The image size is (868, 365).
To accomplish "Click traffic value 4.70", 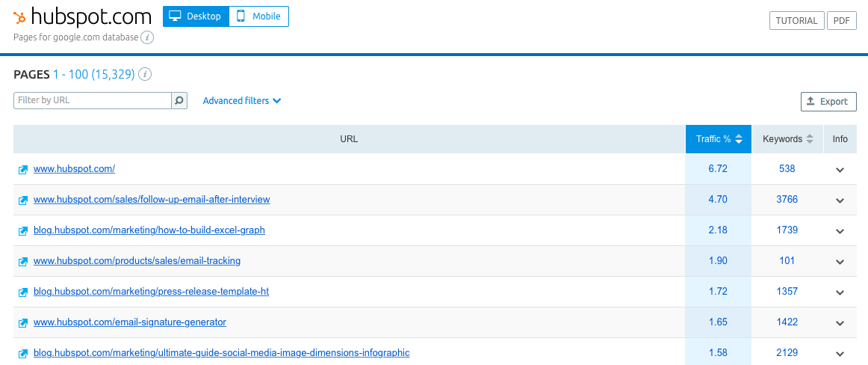I will click(x=718, y=200).
